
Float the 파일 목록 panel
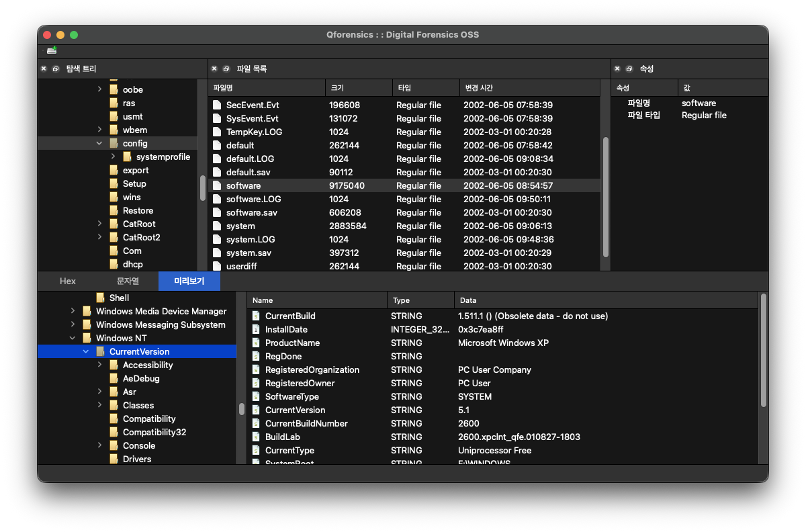[x=226, y=69]
